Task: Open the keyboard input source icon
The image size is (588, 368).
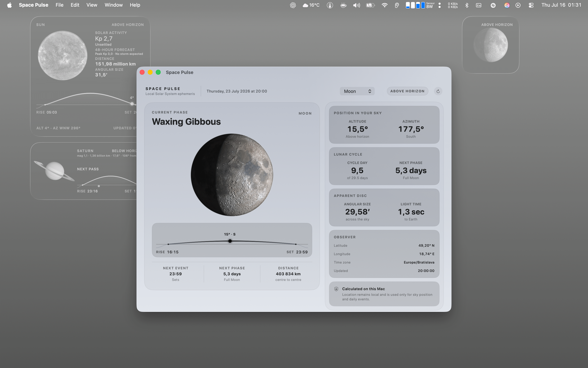Action: pos(479,5)
